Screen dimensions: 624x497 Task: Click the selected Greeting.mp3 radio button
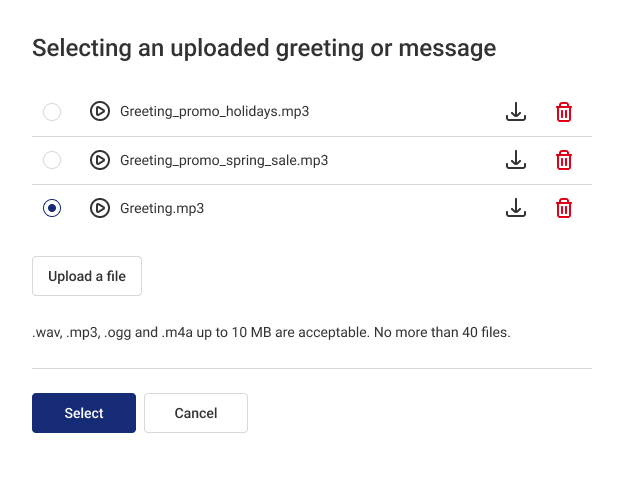pos(52,208)
